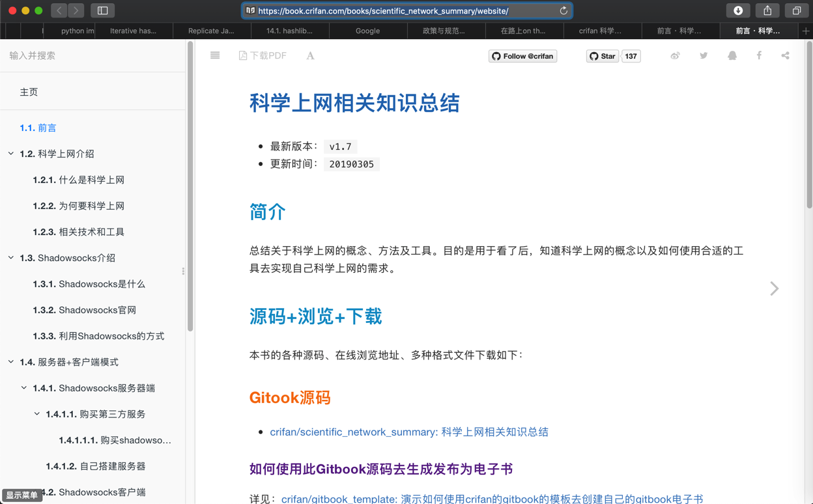This screenshot has height=504, width=813.
Task: Open Safari downloads icon
Action: [738, 10]
